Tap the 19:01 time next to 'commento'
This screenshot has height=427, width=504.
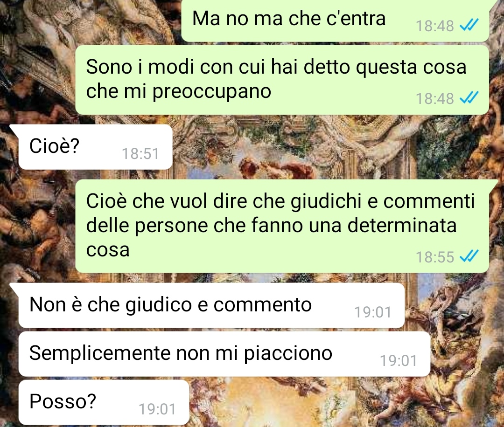(373, 312)
